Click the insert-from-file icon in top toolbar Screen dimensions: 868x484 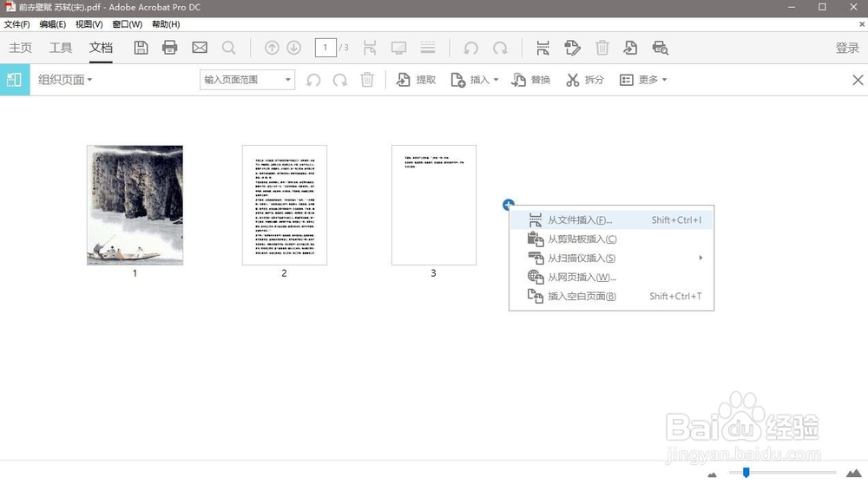tap(542, 48)
